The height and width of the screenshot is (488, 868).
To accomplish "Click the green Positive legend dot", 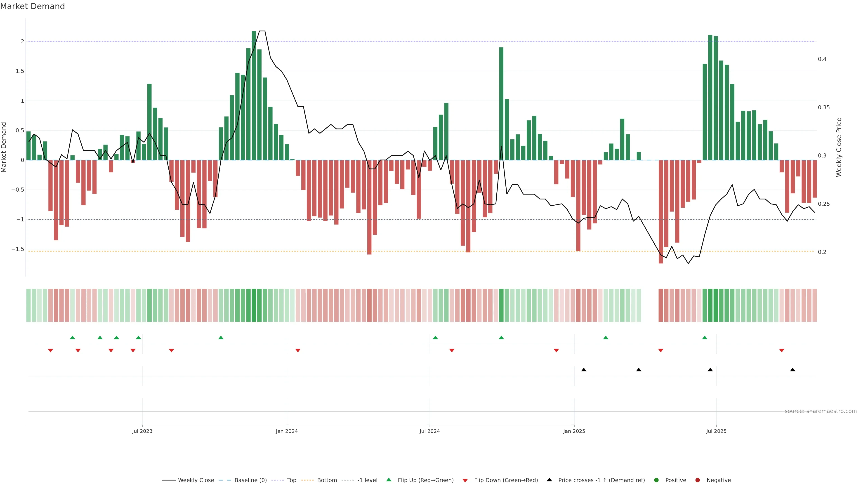I will tap(656, 480).
